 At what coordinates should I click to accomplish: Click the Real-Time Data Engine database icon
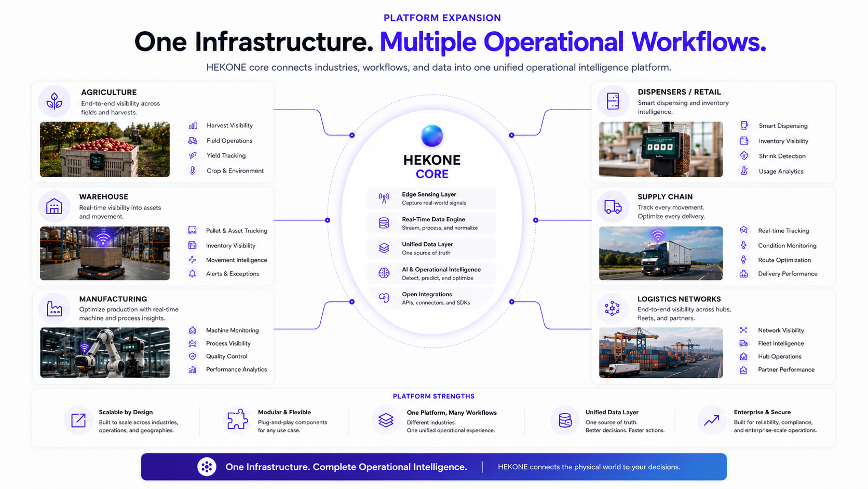[x=384, y=223]
